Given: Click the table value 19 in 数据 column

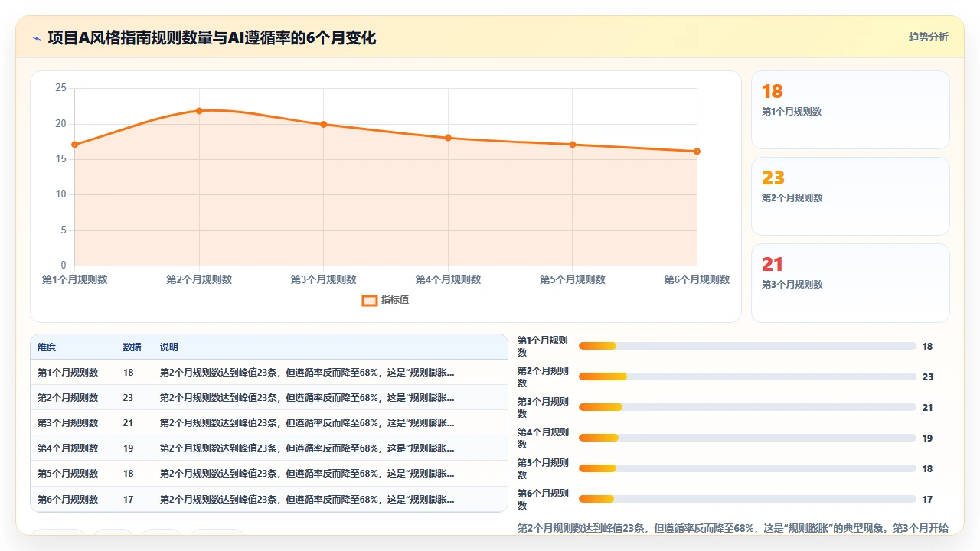Looking at the screenshot, I should point(128,448).
